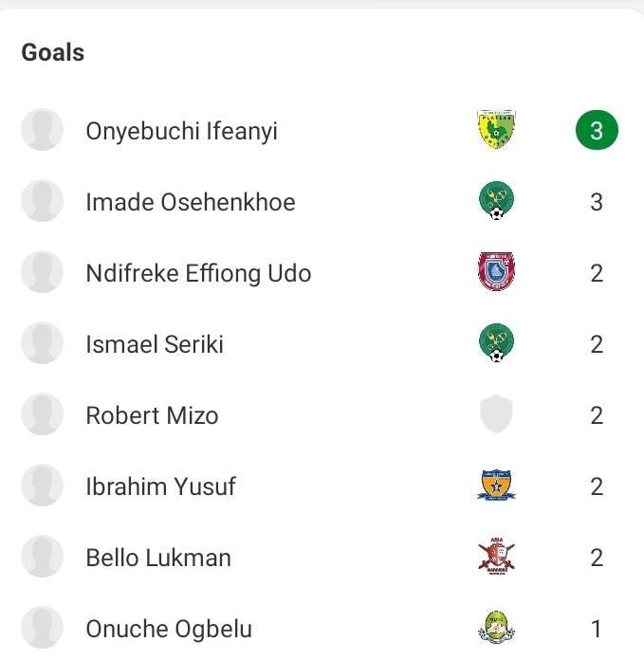644x660 pixels.
Task: Click Onyebuchi Ifeanyi's yellow club badge
Action: click(496, 131)
